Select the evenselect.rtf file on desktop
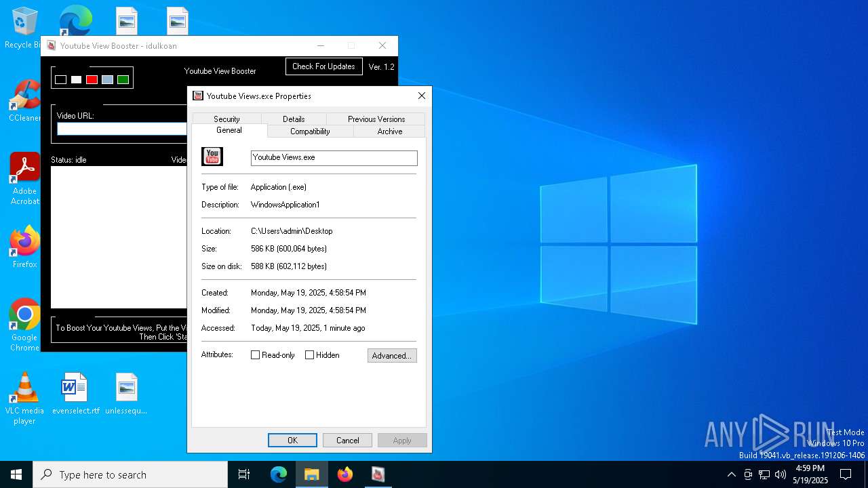The image size is (868, 488). 75,393
